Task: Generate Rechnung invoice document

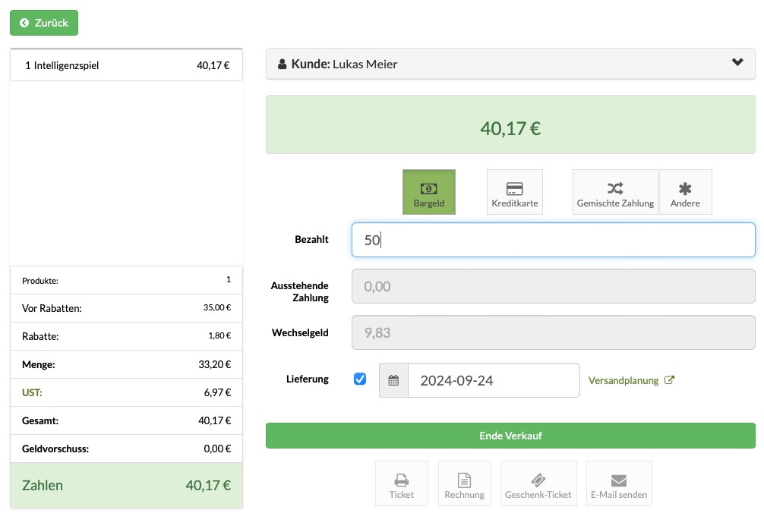Action: (464, 483)
